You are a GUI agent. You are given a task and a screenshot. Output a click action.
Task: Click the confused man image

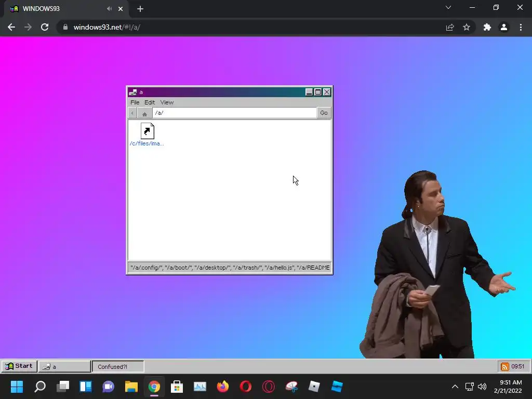coord(437,264)
